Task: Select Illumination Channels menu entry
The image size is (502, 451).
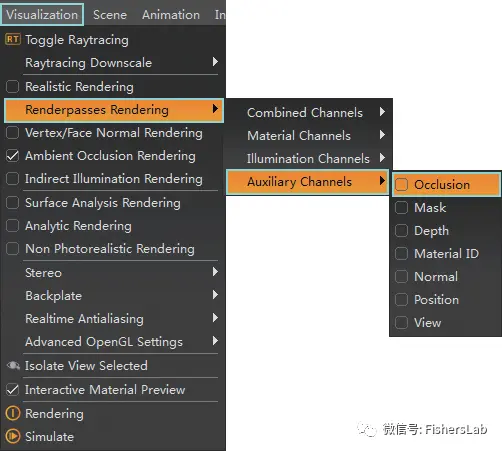Action: 309,159
